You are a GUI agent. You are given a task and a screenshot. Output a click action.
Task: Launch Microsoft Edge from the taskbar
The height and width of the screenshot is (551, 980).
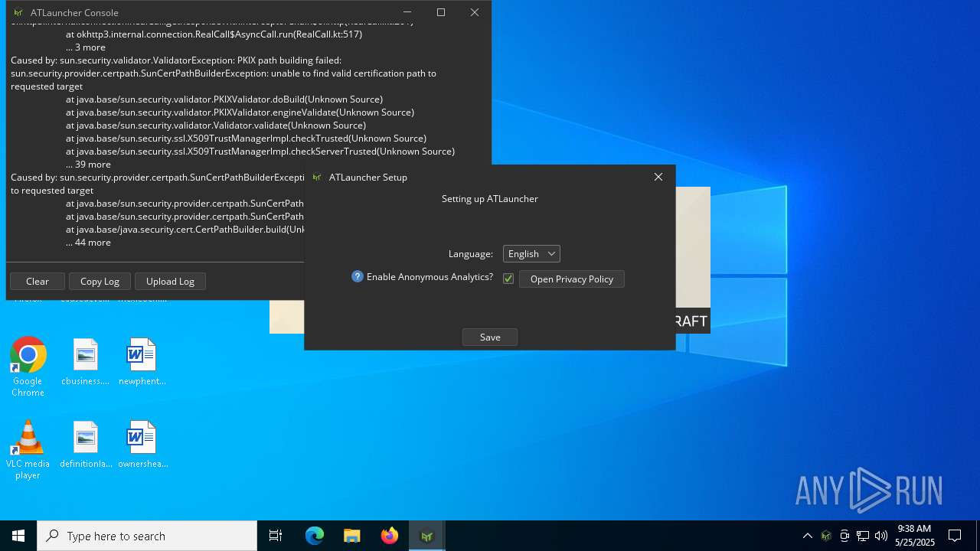(315, 536)
